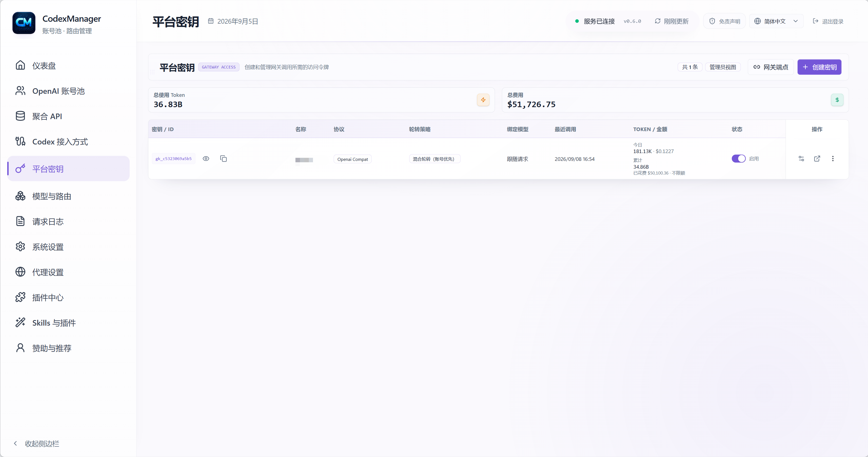Click the Openai Compat protocol tag
This screenshot has height=457, width=868.
(352, 159)
